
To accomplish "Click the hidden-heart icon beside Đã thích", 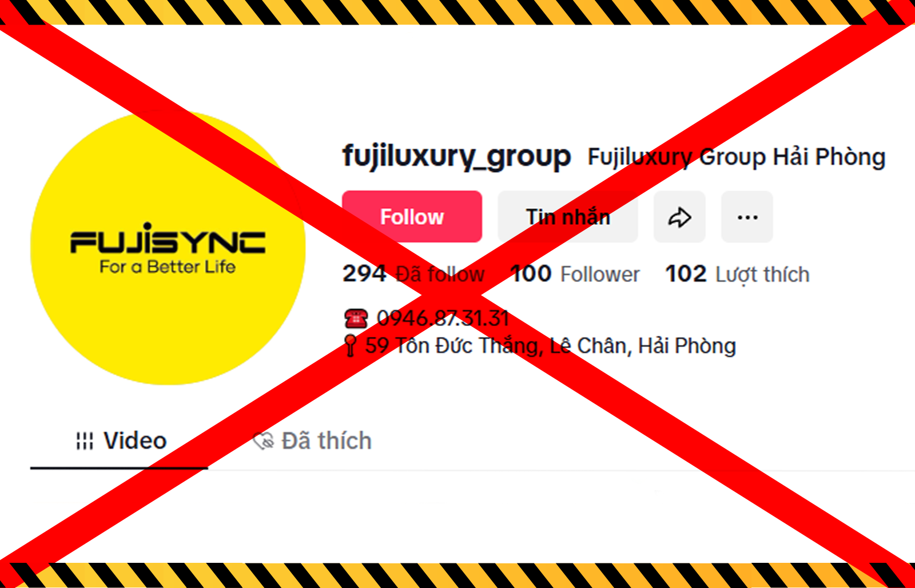I will pos(264,441).
